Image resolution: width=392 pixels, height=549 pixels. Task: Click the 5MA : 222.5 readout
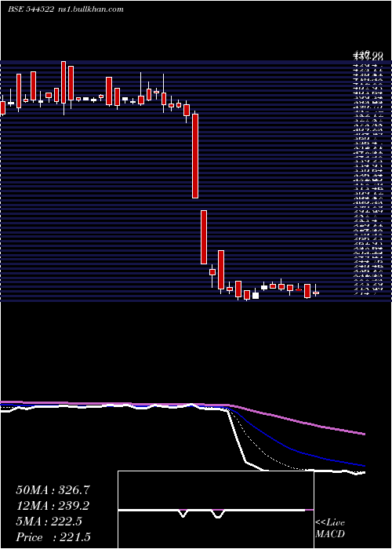click(49, 522)
